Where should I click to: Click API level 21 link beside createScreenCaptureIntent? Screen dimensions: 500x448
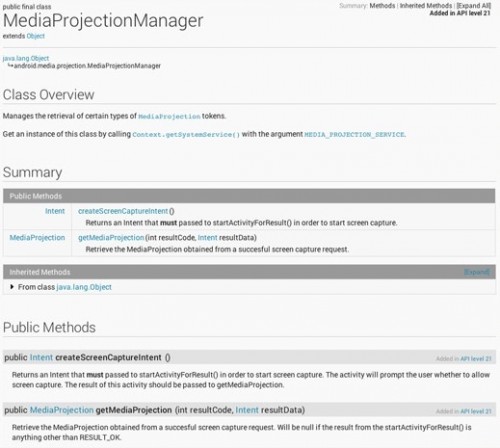click(476, 359)
